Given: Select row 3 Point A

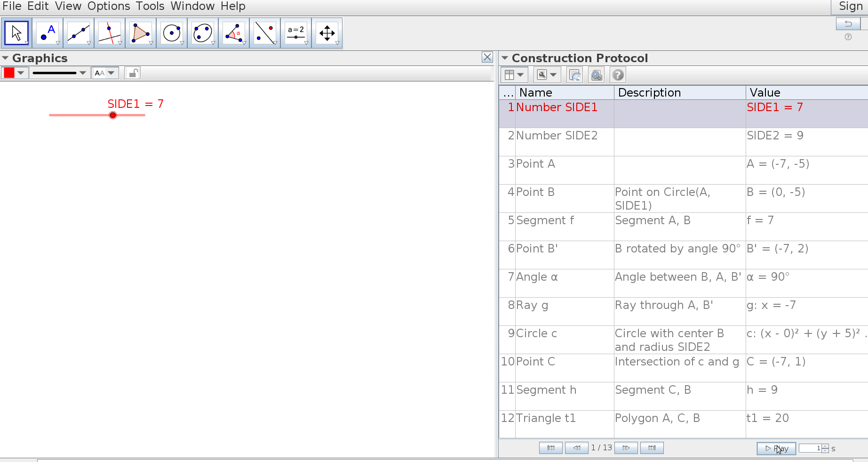Looking at the screenshot, I should (684, 170).
